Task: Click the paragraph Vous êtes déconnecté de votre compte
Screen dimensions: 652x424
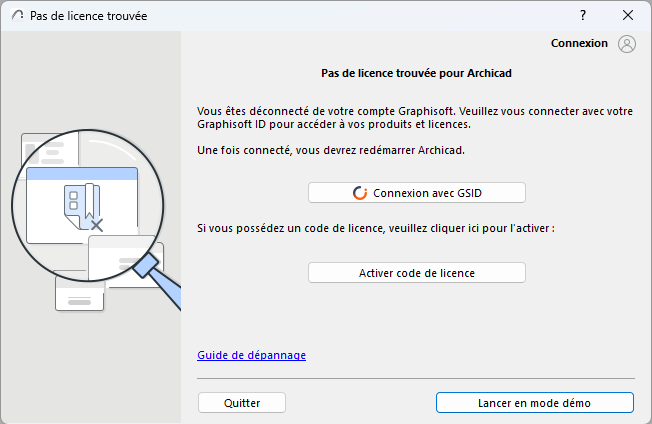Action: click(415, 118)
